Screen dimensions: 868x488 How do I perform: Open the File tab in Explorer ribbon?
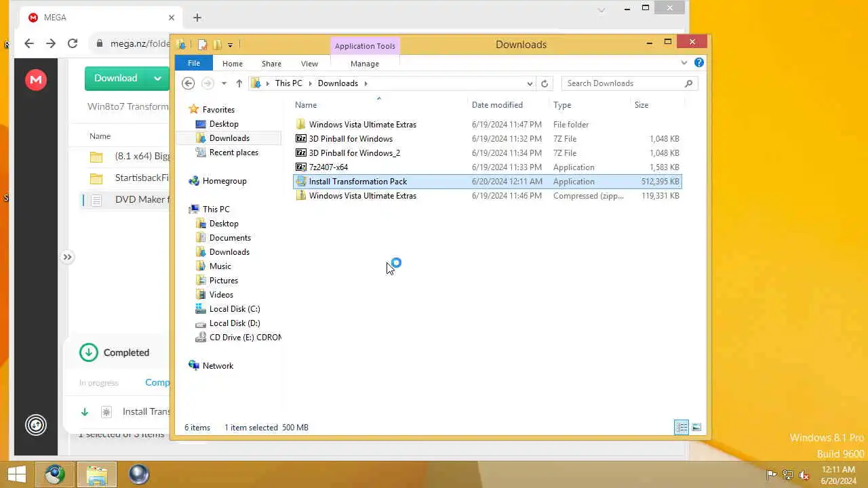coord(194,63)
